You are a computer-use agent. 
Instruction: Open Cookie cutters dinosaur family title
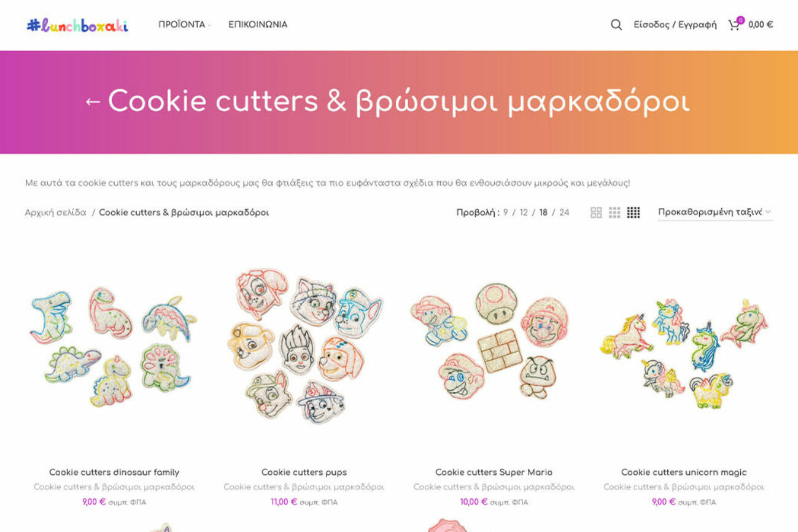click(x=114, y=472)
